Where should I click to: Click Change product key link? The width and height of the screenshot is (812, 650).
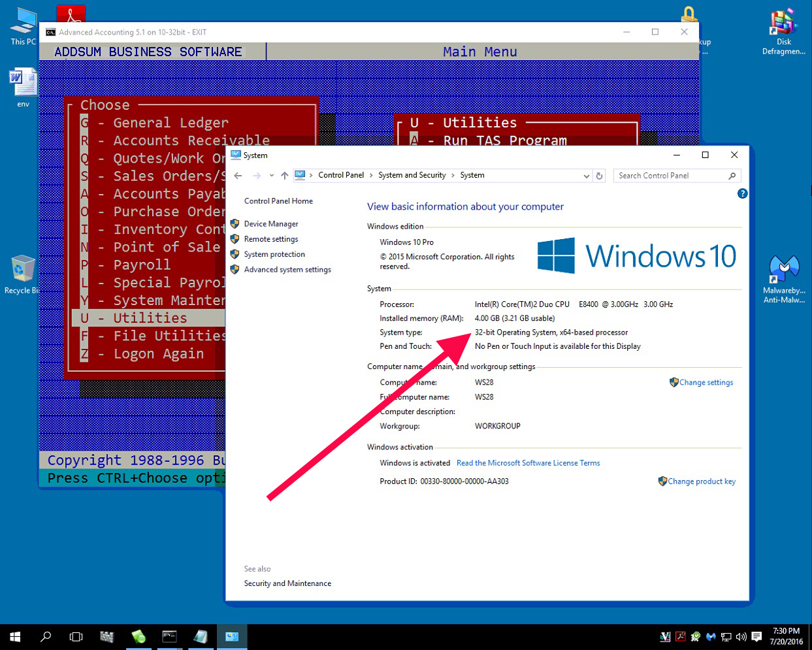coord(701,481)
